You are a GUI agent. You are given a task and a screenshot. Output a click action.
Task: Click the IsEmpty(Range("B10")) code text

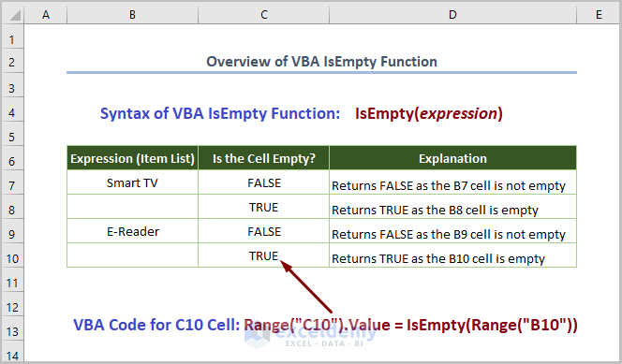point(492,325)
